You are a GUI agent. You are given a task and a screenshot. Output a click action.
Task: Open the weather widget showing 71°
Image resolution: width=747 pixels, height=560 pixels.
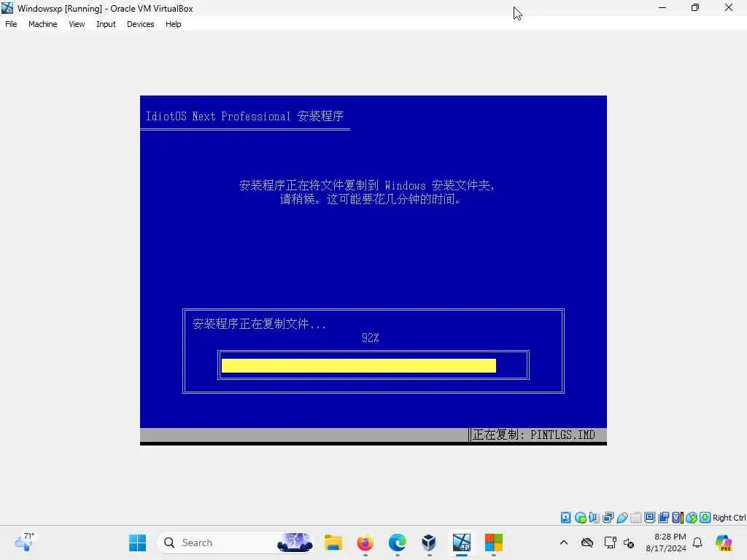point(24,542)
